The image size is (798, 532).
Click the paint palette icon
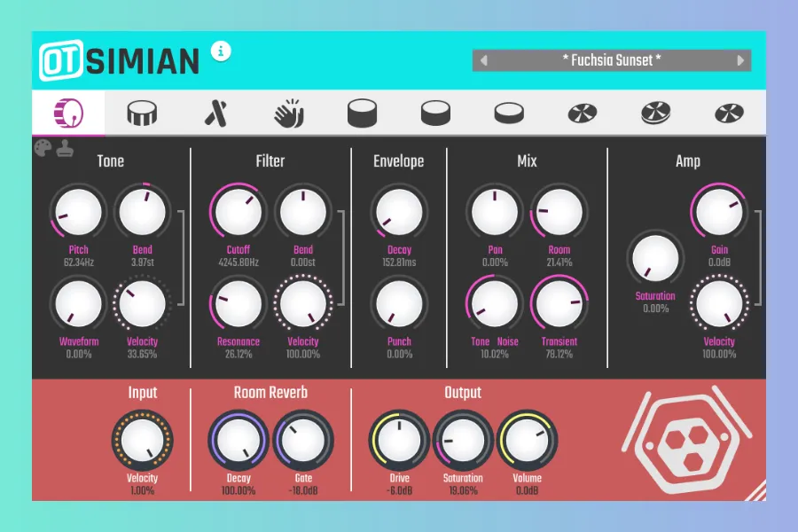(x=43, y=148)
